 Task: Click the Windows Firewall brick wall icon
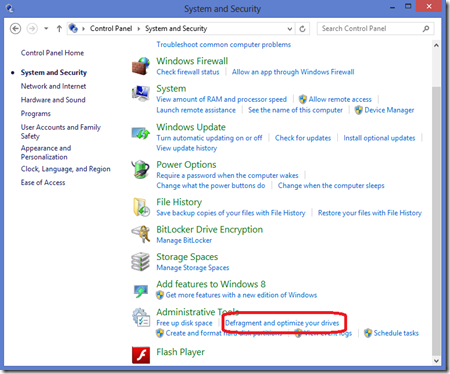[x=141, y=66]
